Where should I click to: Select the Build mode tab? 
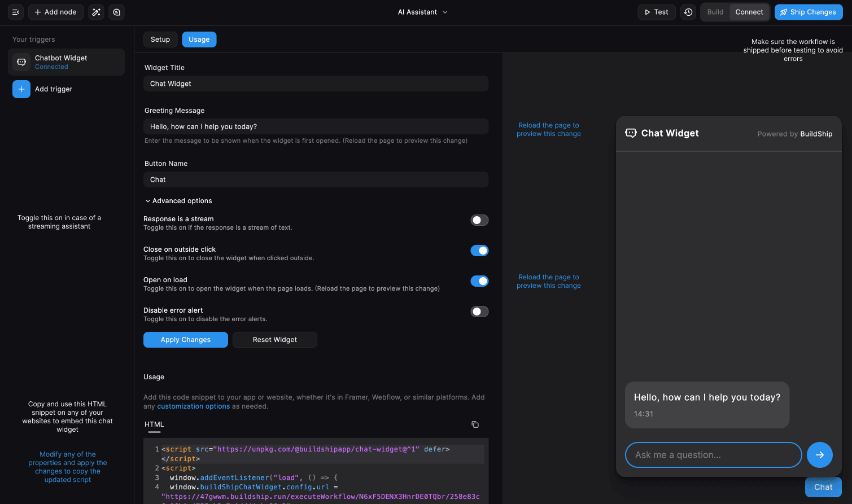pos(715,12)
